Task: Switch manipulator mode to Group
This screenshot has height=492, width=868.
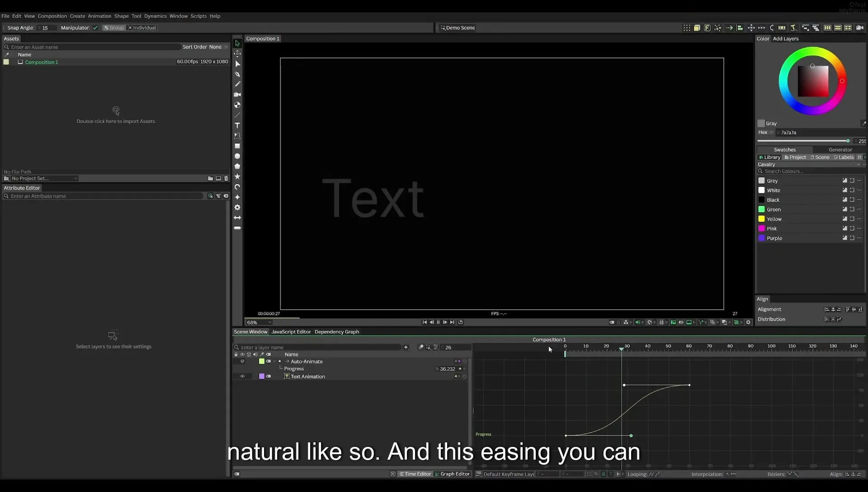Action: (x=113, y=28)
